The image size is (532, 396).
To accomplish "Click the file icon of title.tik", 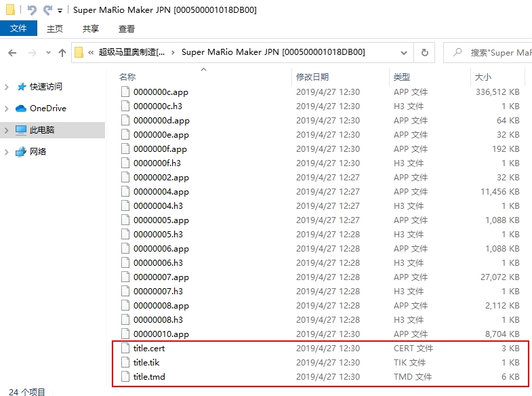I will tap(125, 362).
